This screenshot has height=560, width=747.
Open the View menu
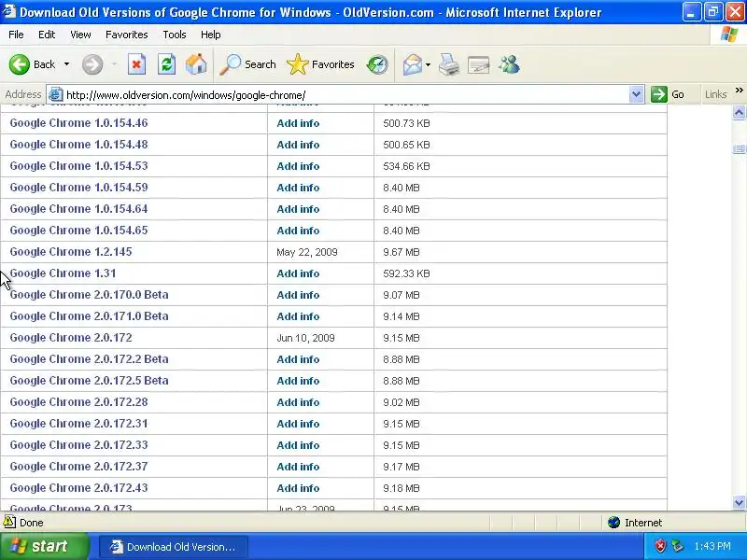coord(80,35)
